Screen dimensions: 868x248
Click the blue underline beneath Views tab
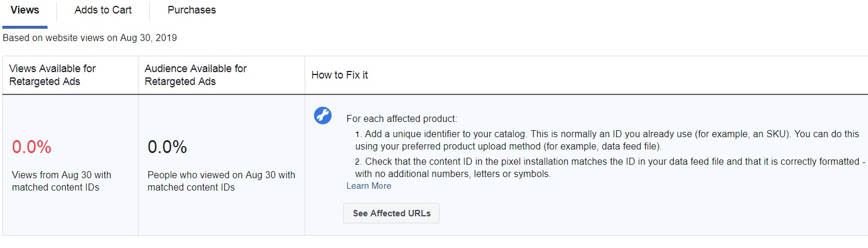(25, 27)
